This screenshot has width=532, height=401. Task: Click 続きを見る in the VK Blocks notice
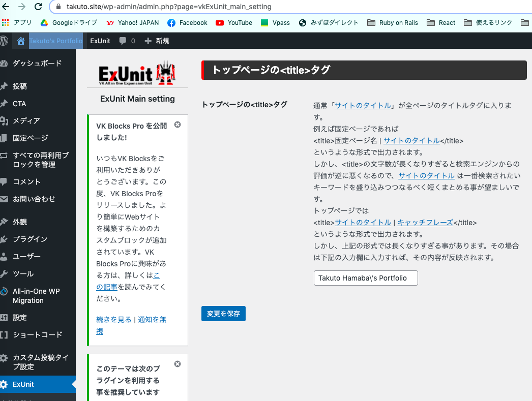tap(113, 319)
